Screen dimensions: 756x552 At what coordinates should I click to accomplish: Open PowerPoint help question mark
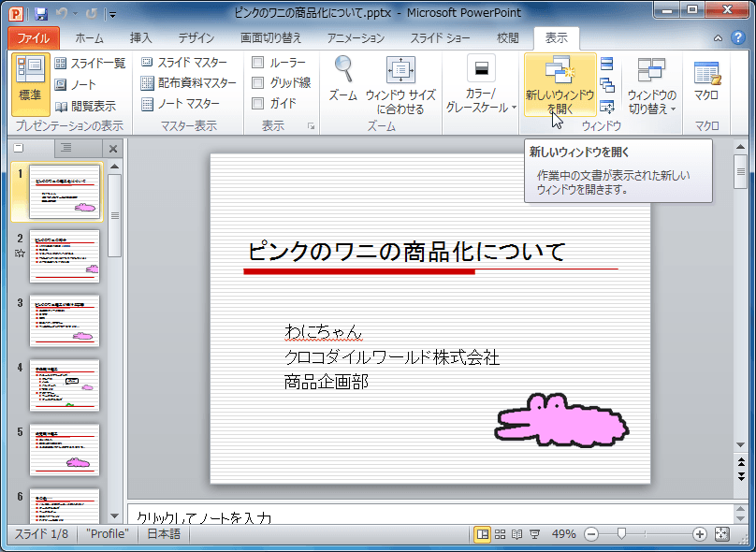pyautogui.click(x=738, y=37)
